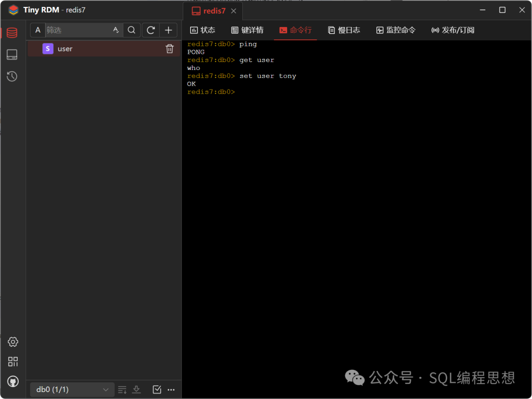Image resolution: width=532 pixels, height=399 pixels.
Task: Switch to the 状态 tab
Action: [x=202, y=30]
